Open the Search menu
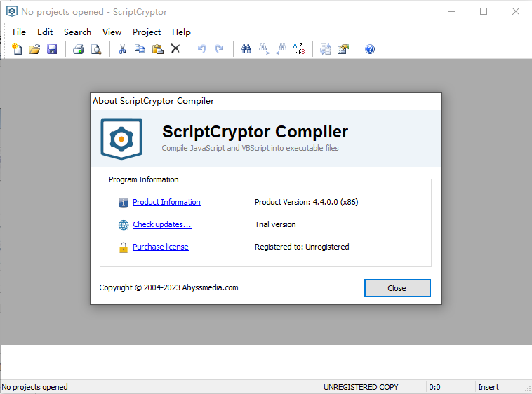The height and width of the screenshot is (394, 532). pos(77,32)
